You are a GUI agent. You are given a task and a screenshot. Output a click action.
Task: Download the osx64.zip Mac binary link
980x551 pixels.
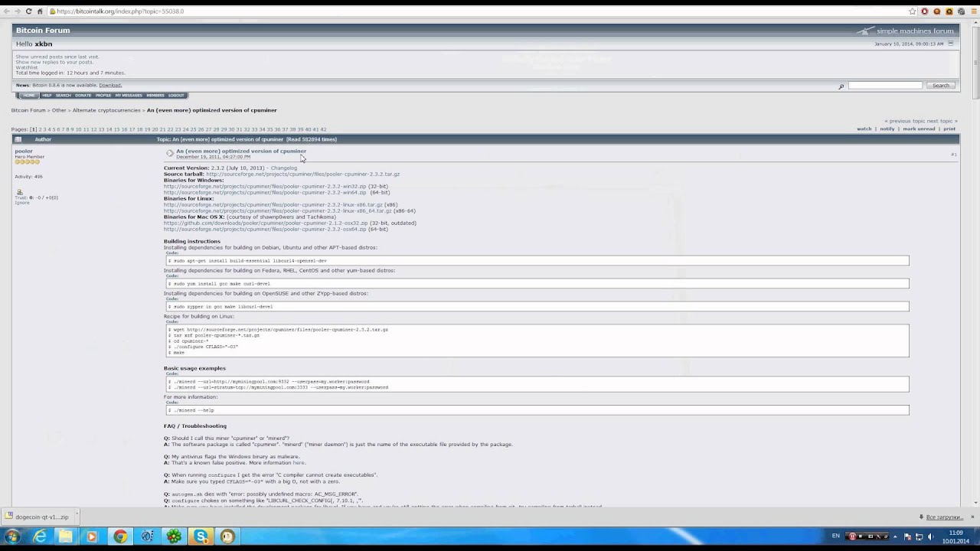click(x=265, y=229)
